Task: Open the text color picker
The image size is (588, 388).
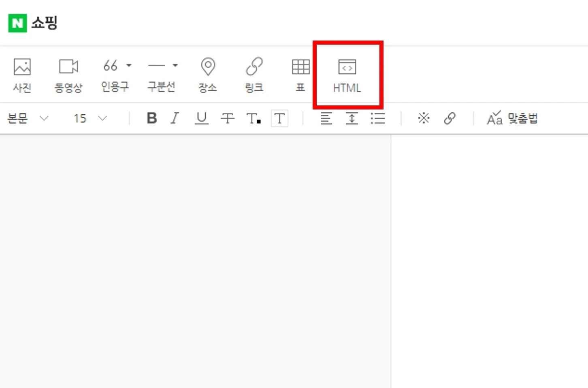Action: coord(254,118)
